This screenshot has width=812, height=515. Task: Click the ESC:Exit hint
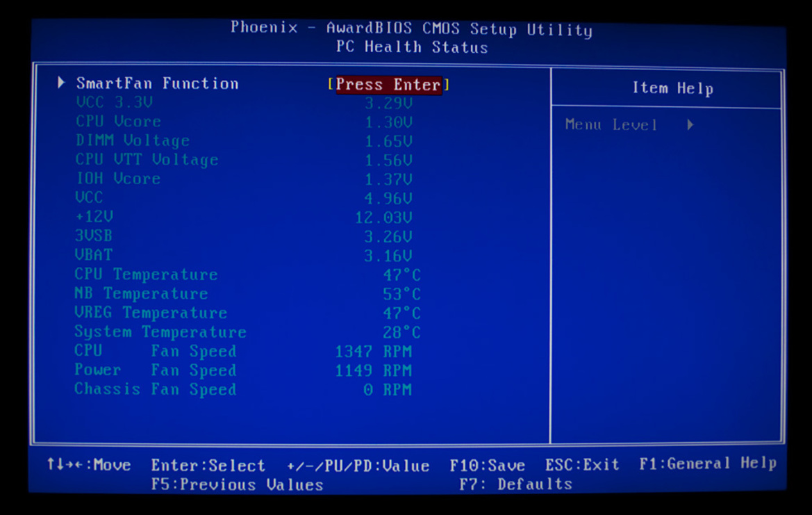coord(583,465)
